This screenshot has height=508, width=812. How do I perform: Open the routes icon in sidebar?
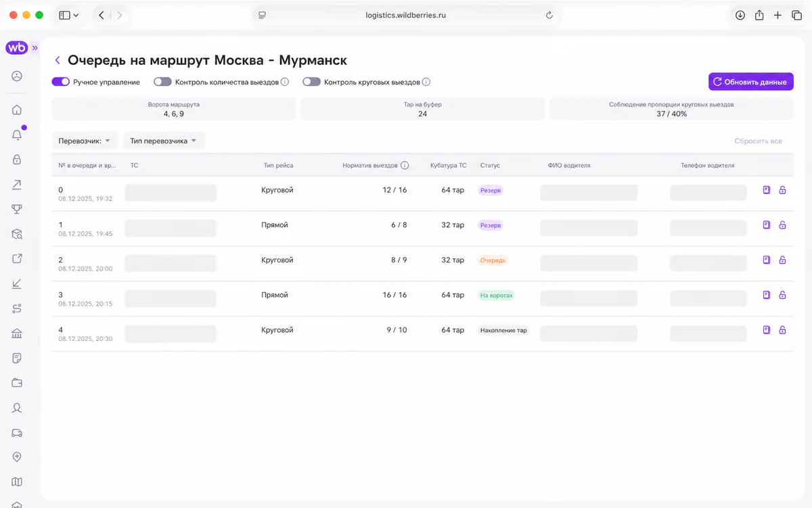[x=17, y=308]
